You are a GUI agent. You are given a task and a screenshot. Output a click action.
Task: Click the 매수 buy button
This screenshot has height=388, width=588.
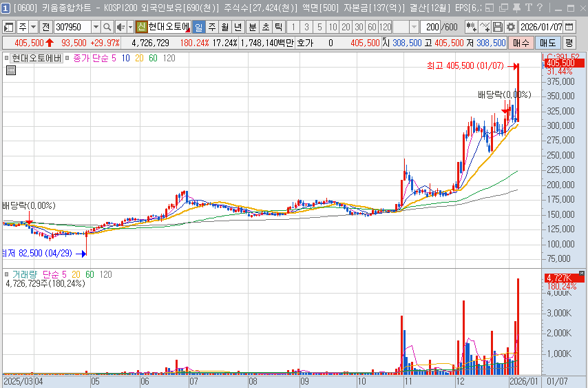521,43
